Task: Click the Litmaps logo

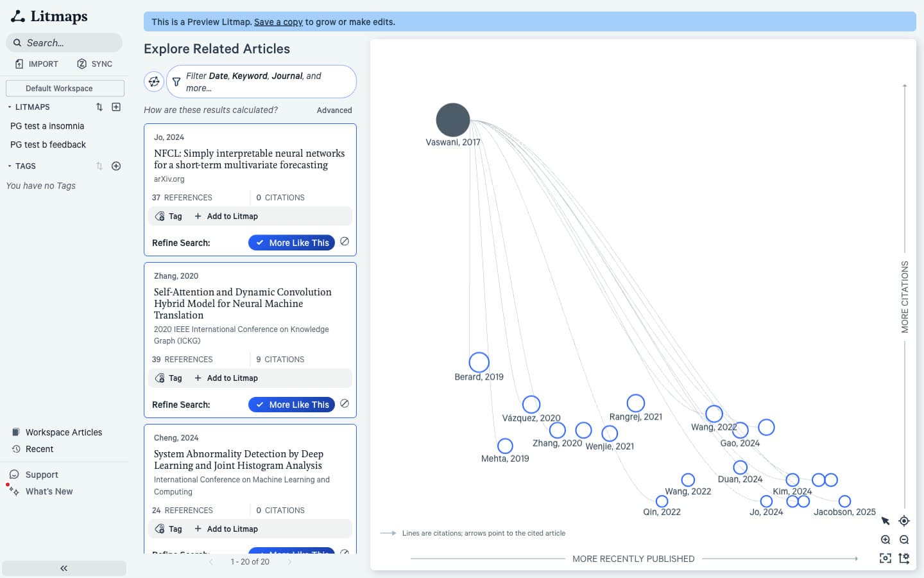Action: (49, 16)
